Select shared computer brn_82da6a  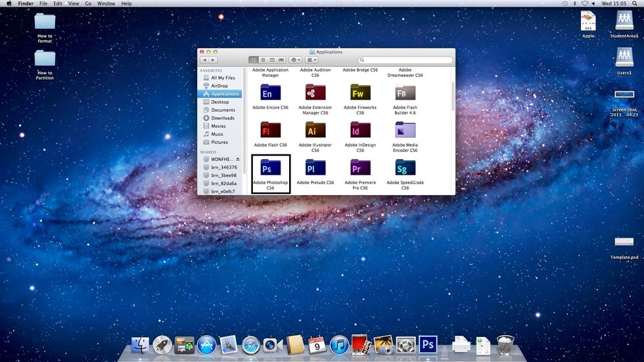pyautogui.click(x=219, y=183)
